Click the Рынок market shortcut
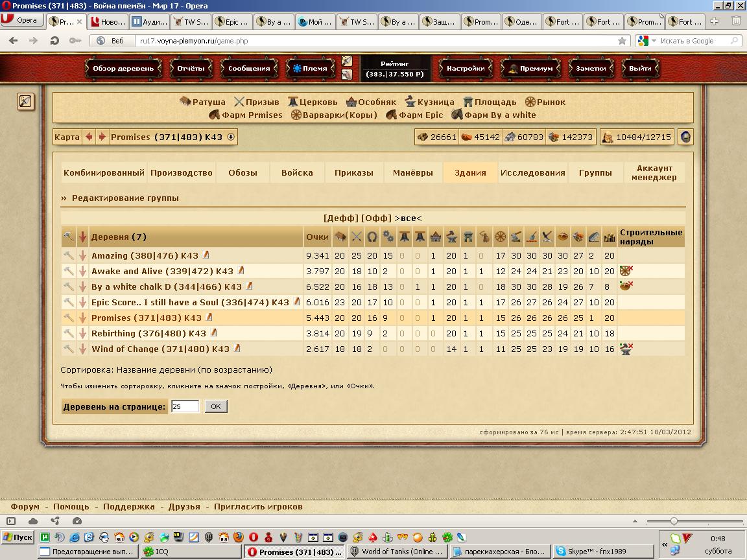The image size is (747, 560). point(545,102)
